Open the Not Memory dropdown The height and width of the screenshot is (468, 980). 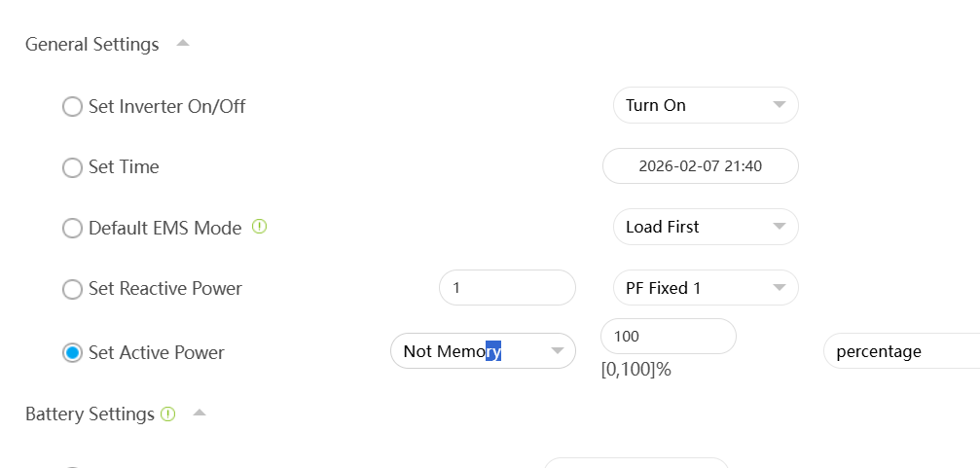pos(482,351)
